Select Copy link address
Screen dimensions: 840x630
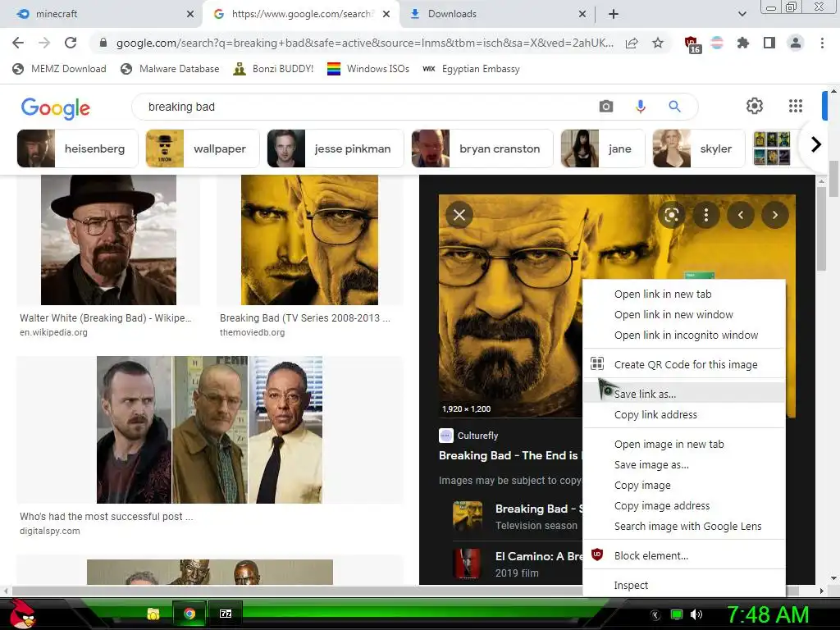point(683,414)
